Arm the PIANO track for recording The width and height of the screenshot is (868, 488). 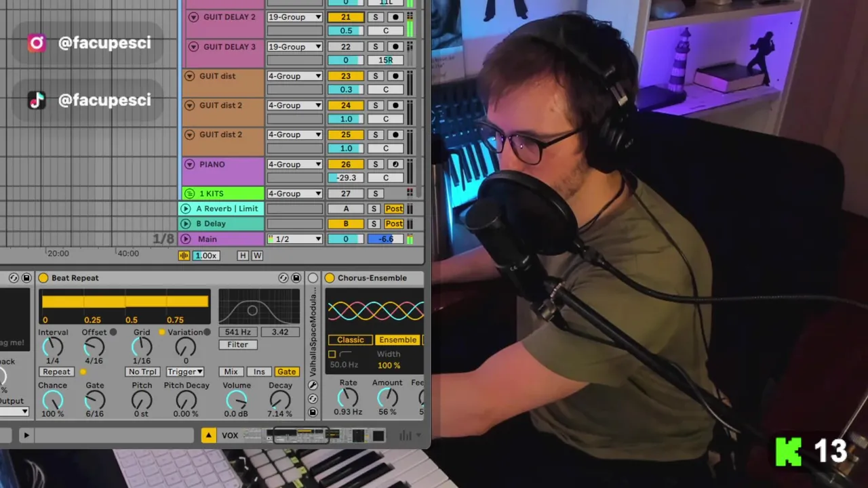(395, 164)
